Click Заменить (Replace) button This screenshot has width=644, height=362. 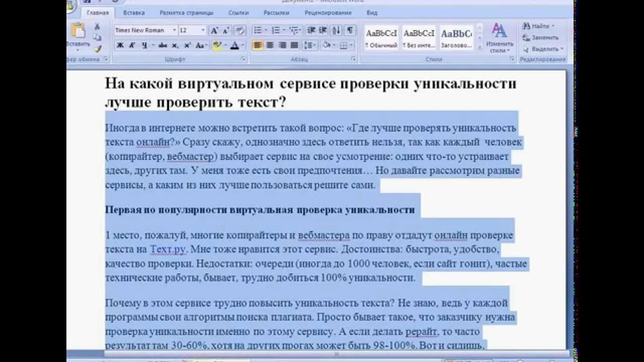[x=541, y=38]
